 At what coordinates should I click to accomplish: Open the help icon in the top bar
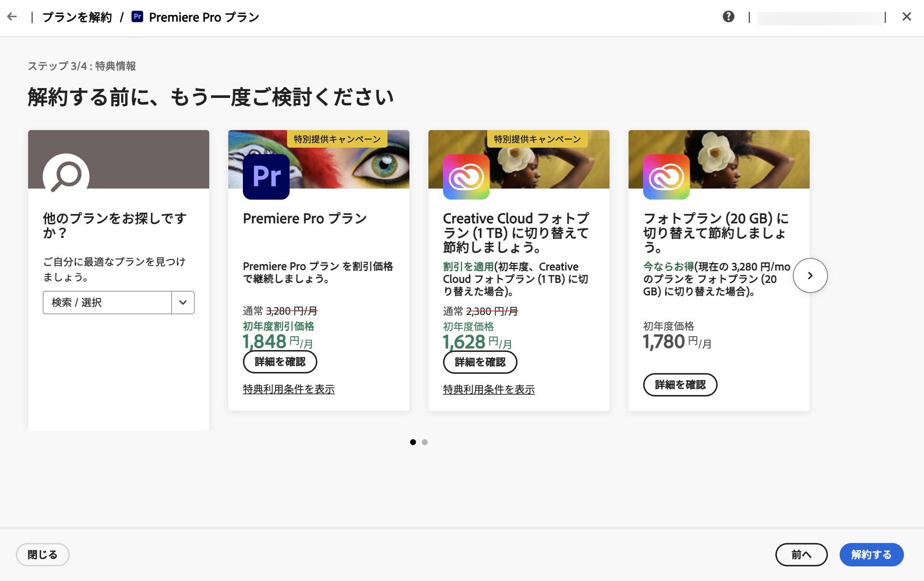coord(728,17)
